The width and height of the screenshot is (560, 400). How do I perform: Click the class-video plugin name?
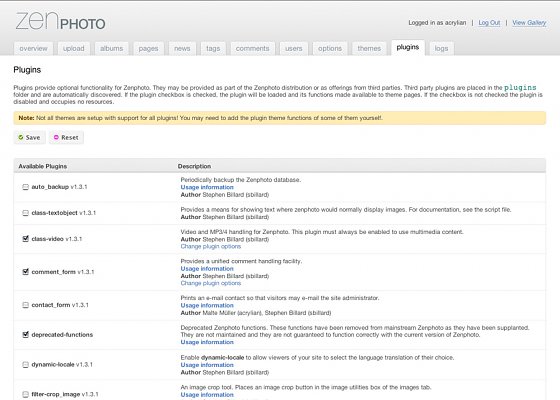[x=48, y=239]
